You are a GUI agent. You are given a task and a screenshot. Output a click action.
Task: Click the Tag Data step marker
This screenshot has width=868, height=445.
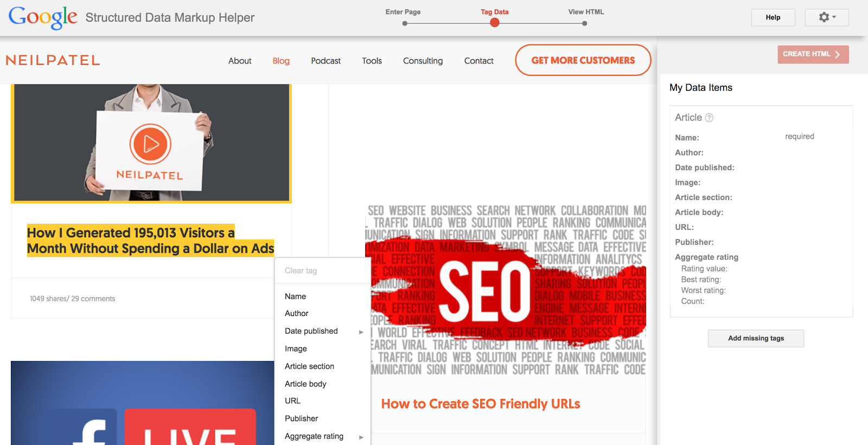495,23
